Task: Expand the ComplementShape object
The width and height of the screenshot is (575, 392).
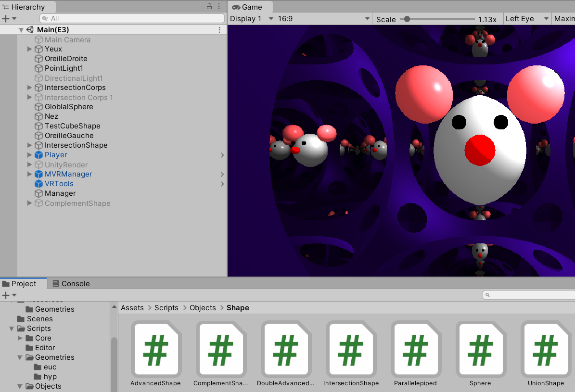Action: (29, 203)
